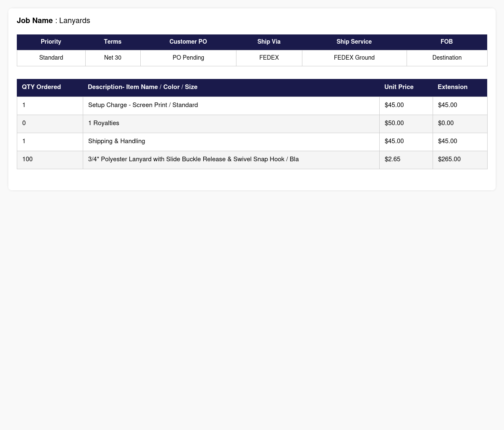The width and height of the screenshot is (504, 430).
Task: Click the $265.00 extension amount
Action: (x=449, y=160)
